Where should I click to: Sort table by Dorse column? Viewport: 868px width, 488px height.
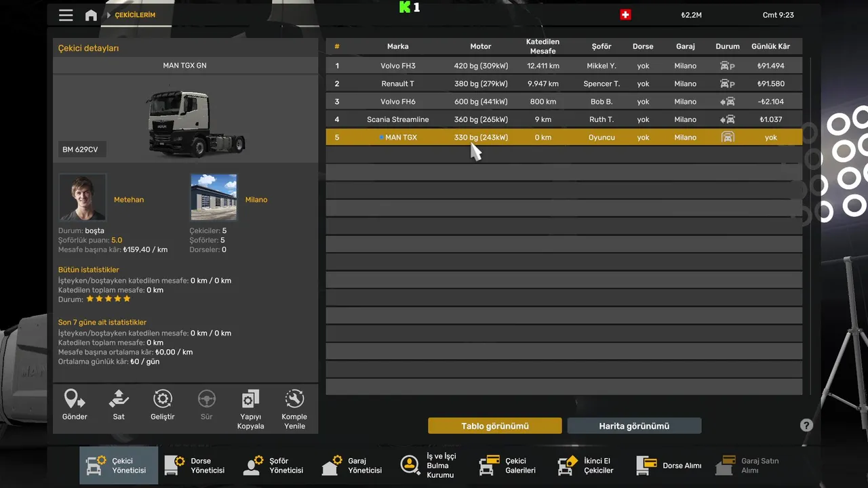(643, 46)
